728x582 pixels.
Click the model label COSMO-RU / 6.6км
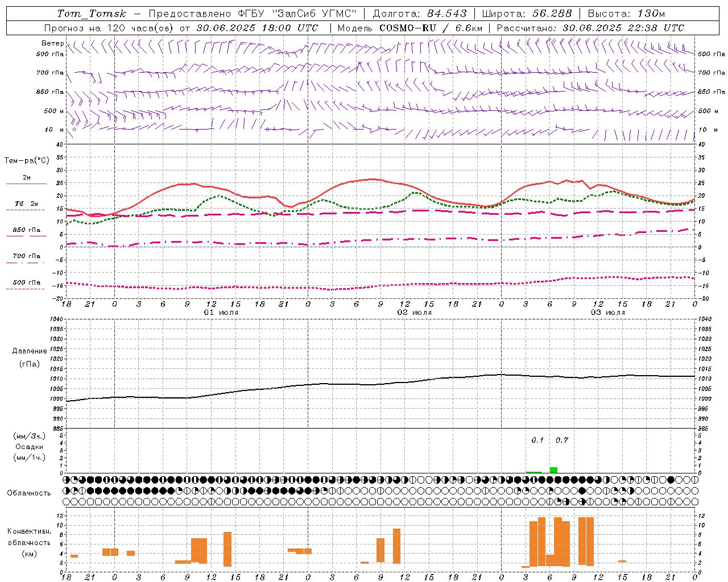click(431, 28)
